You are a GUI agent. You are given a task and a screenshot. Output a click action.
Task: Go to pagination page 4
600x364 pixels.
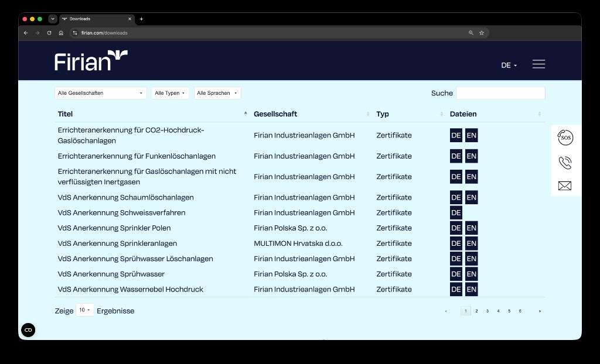498,311
